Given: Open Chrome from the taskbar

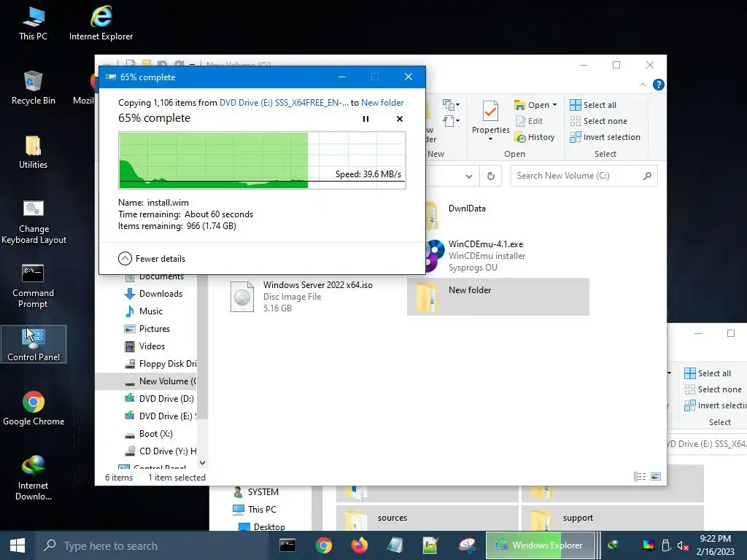Looking at the screenshot, I should pyautogui.click(x=323, y=545).
